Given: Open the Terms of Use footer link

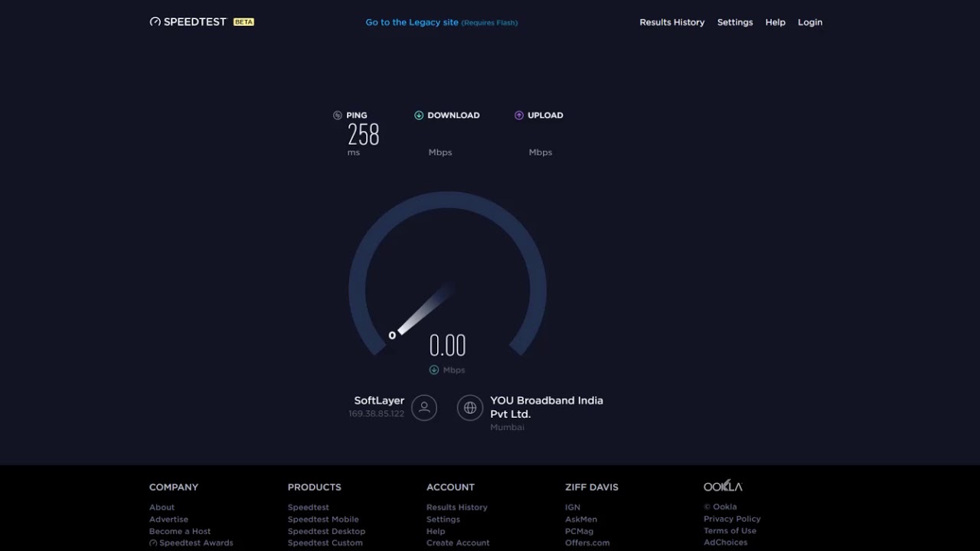Looking at the screenshot, I should (x=730, y=530).
